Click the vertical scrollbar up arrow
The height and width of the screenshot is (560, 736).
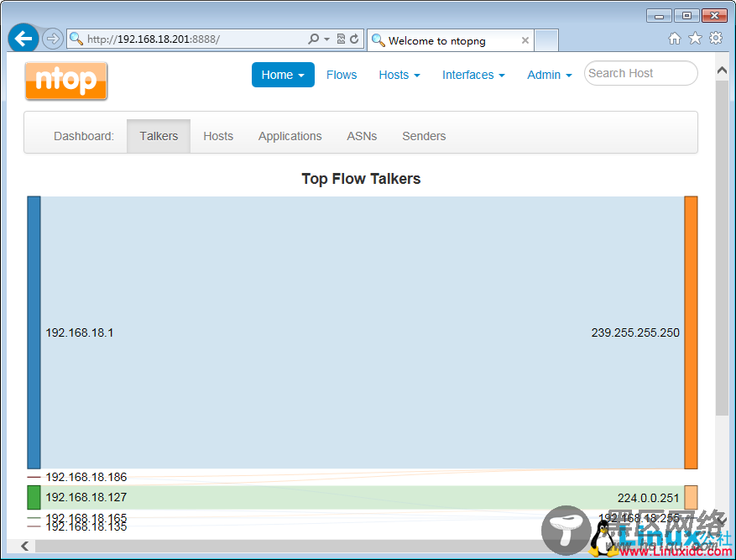[722, 71]
